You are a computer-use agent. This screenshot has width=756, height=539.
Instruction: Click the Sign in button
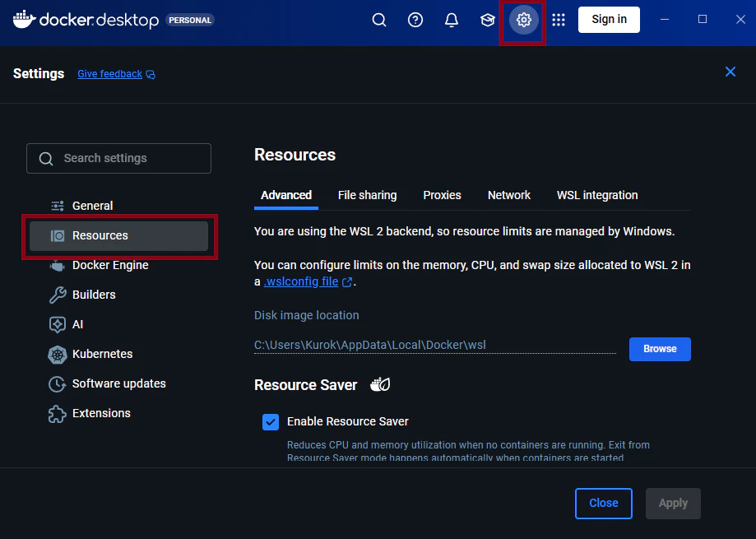[x=609, y=20]
